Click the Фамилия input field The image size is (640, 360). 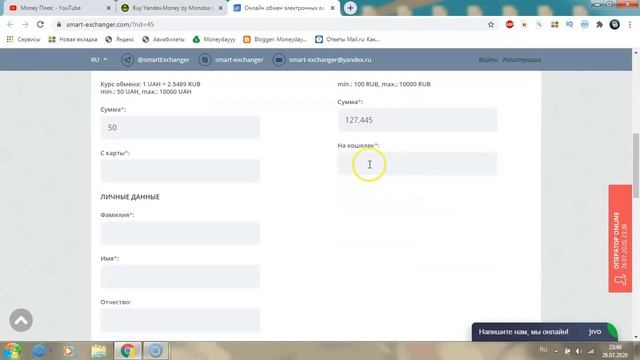coord(180,233)
